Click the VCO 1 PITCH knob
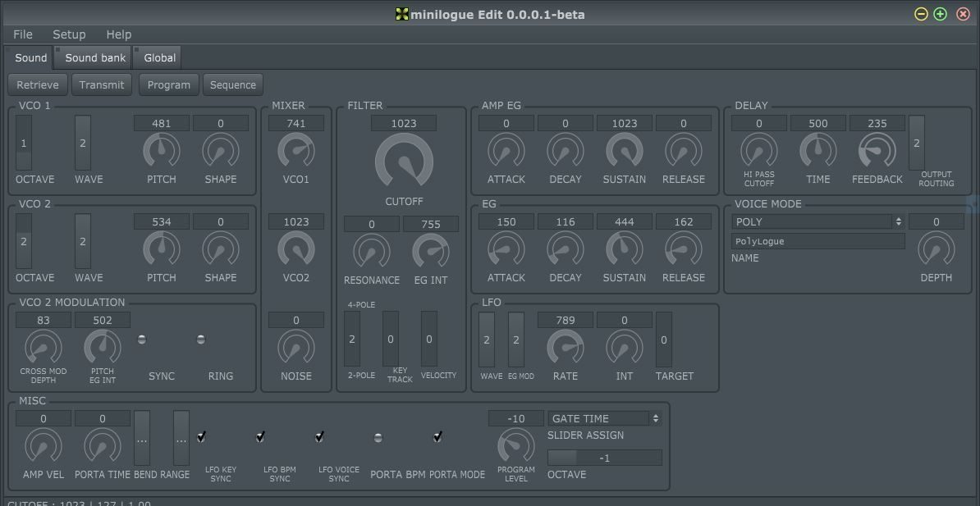The width and height of the screenshot is (980, 506). (x=161, y=153)
